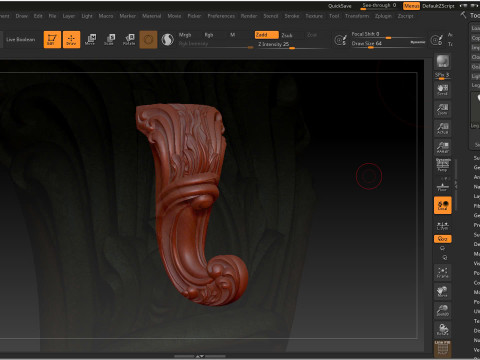Screen dimensions: 480x360
Task: Select the Rotate gizmo tool
Action: (x=129, y=40)
